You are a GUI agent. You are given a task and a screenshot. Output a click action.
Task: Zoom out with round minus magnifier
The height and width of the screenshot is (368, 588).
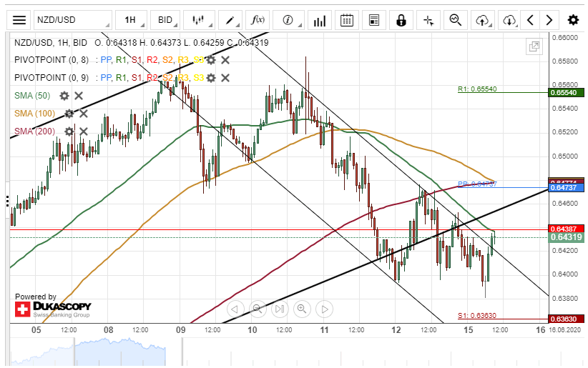tap(258, 309)
